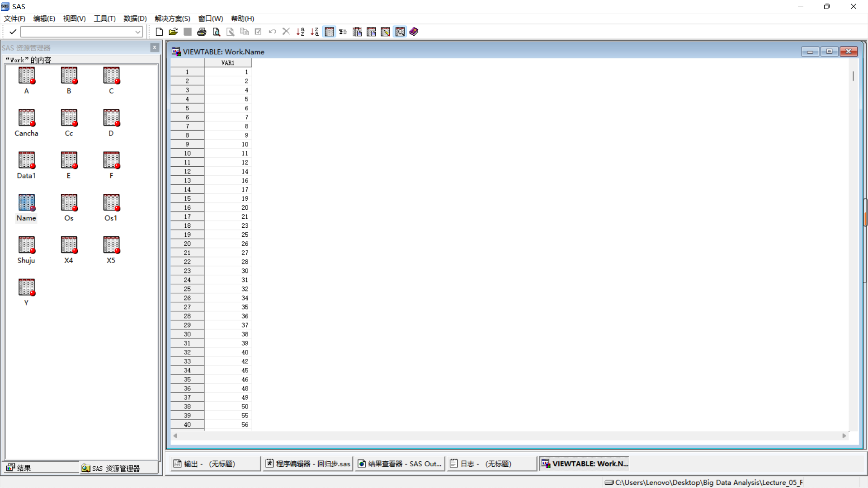868x488 pixels.
Task: Click the Open folder toolbar icon
Action: click(173, 32)
